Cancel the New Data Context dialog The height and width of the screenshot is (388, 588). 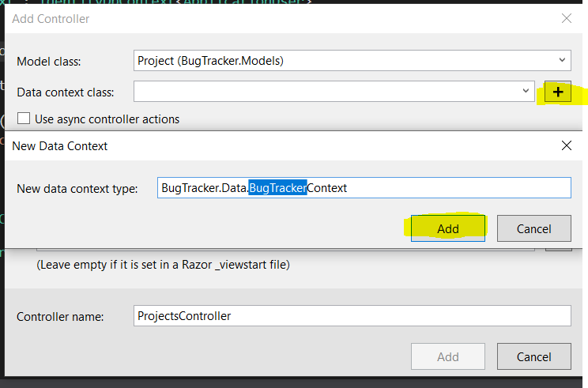[x=533, y=228]
